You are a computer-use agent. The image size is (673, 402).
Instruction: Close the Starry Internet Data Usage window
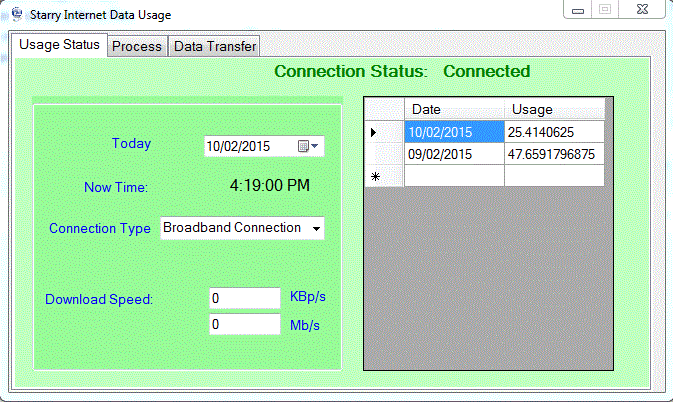(643, 9)
